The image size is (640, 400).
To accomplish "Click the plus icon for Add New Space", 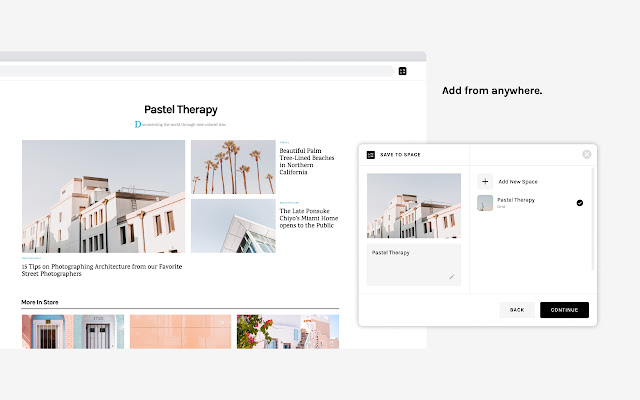I will (485, 181).
